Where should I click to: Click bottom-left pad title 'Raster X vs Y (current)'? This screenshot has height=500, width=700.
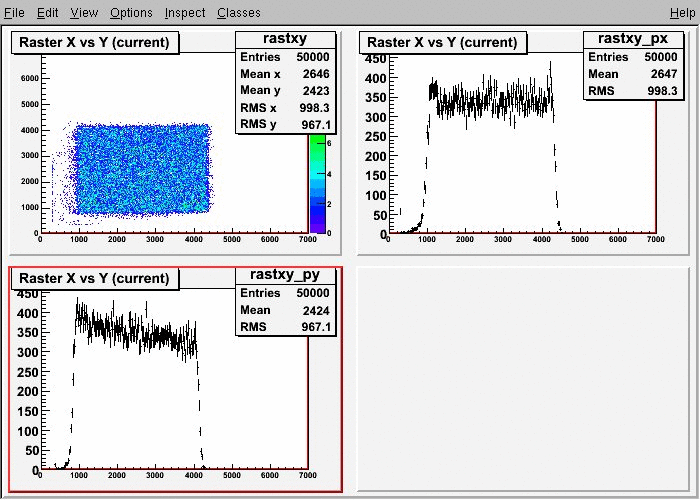tap(95, 279)
